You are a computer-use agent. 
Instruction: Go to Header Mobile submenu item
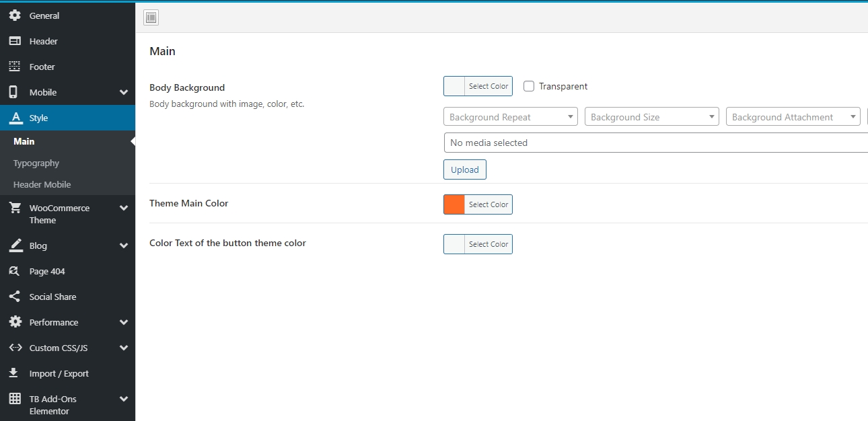pos(42,184)
